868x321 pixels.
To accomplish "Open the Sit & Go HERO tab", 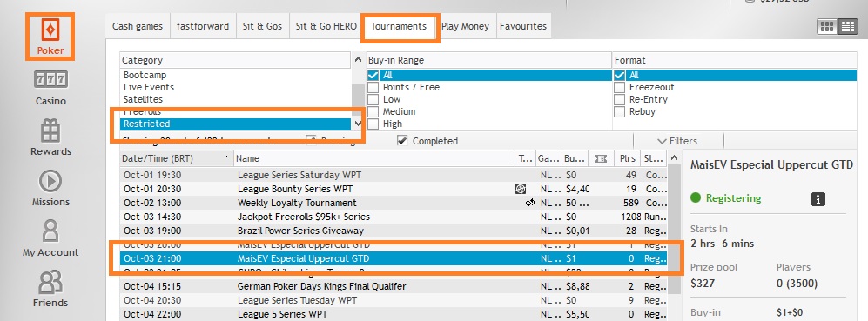I will (x=326, y=26).
